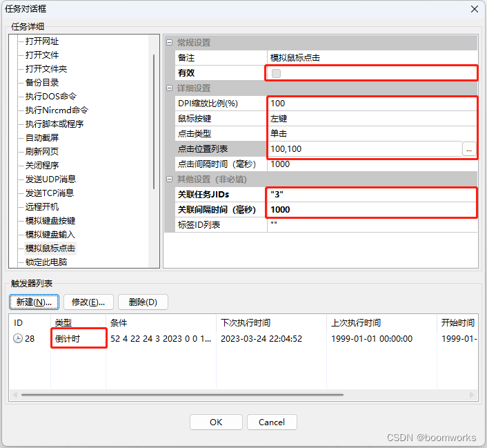Select 打开文件 in the task tree
Image resolution: width=487 pixels, height=448 pixels.
click(42, 55)
